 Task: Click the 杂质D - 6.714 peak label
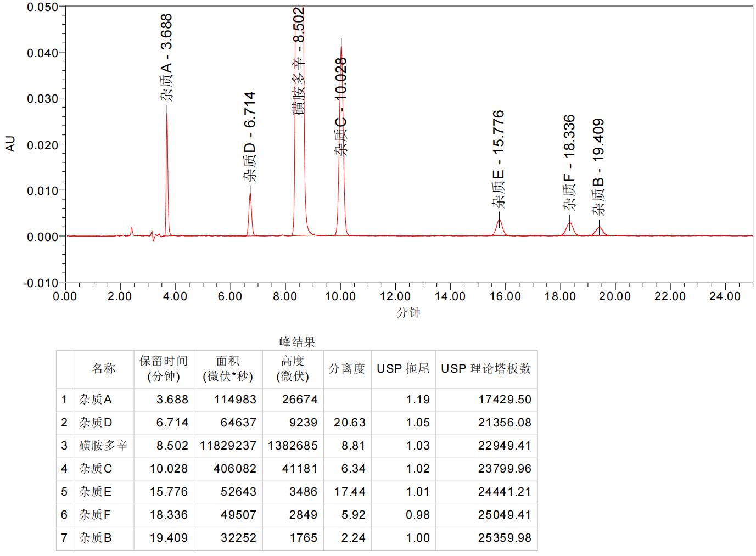pyautogui.click(x=250, y=137)
